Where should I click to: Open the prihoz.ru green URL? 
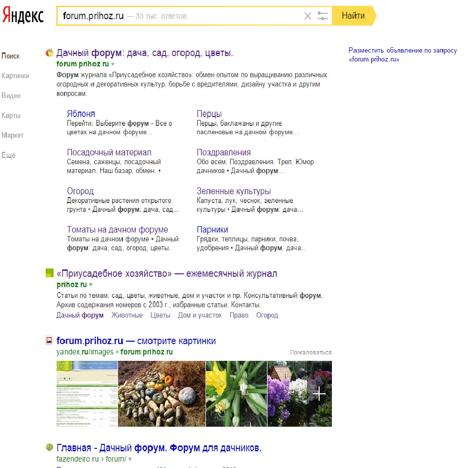tap(72, 284)
